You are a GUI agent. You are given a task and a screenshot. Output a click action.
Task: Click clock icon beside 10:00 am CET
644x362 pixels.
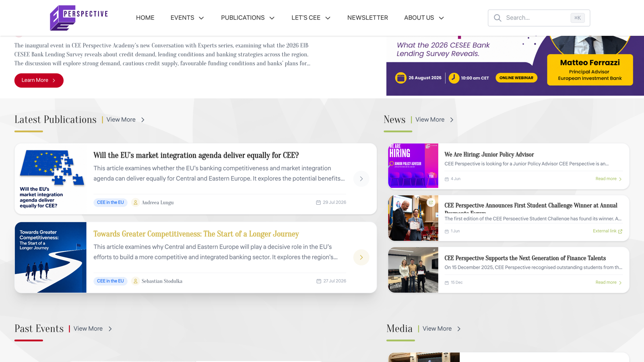pos(454,78)
